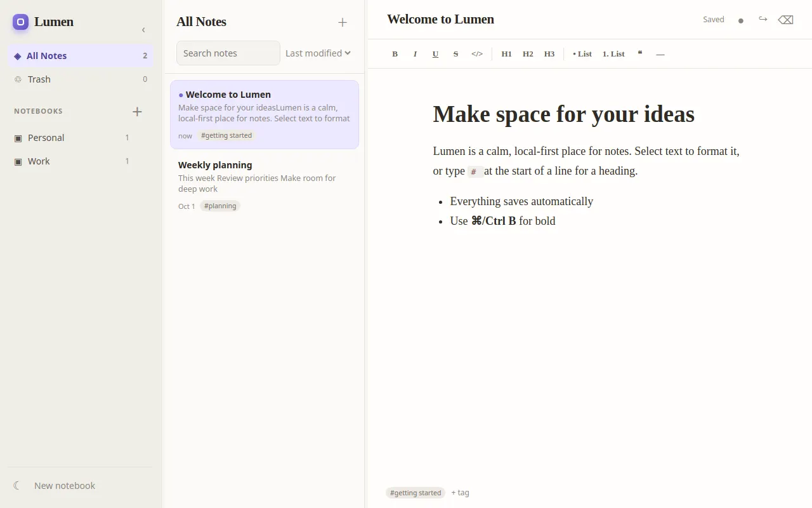Click the #getting started tag on note card
The image size is (812, 508).
[226, 135]
